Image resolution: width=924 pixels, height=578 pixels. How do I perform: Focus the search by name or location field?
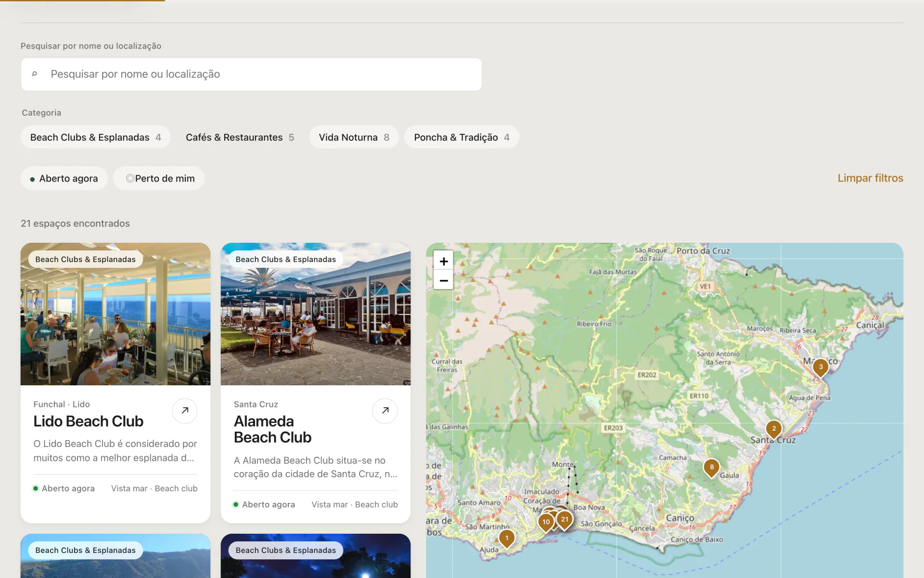point(251,74)
